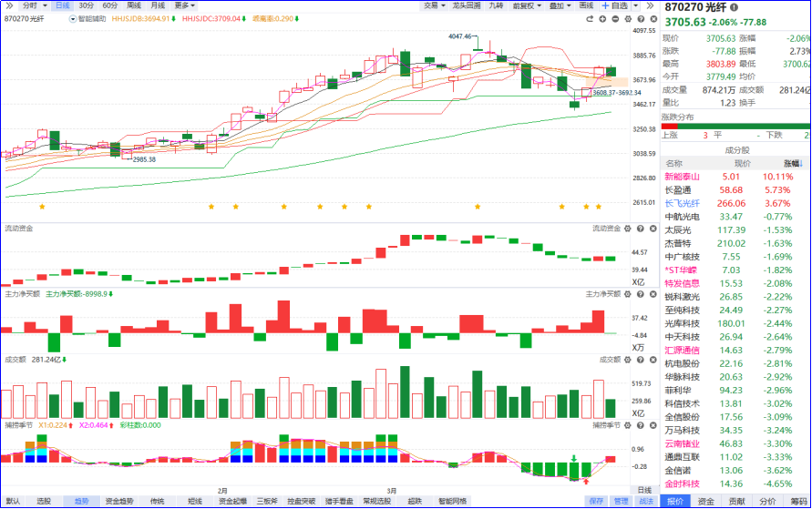
Task: Close the 捕捞季节 indicator panel
Action: [x=653, y=426]
